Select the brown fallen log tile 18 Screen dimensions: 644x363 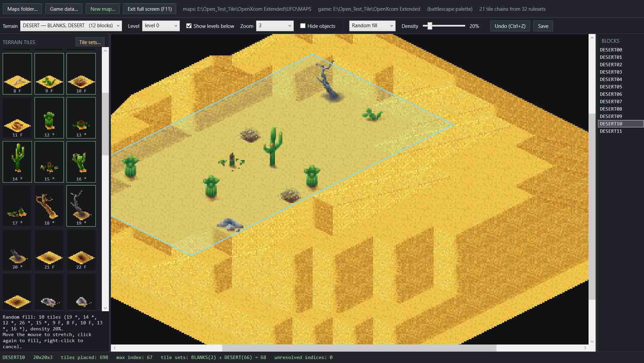[x=49, y=206]
